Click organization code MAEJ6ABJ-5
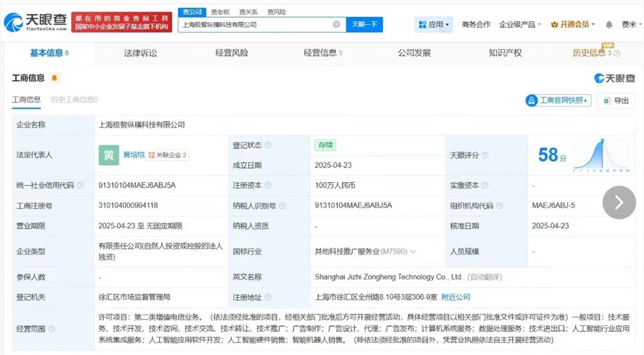Screen dimensions: 644x355 (x=553, y=206)
